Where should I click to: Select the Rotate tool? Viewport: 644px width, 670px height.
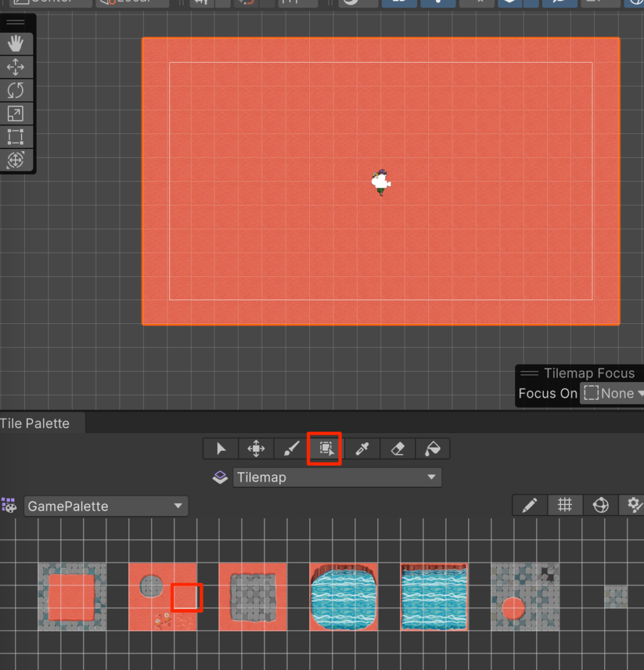[x=16, y=90]
